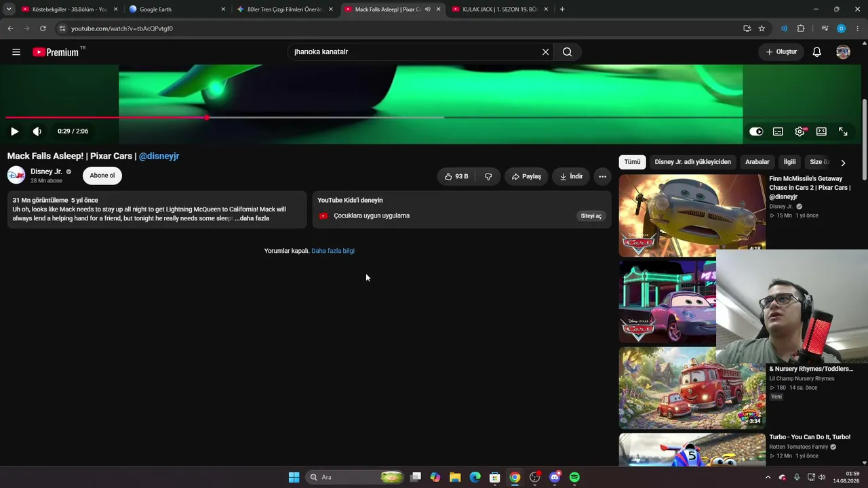
Task: Click the address bar URL
Action: (x=122, y=28)
